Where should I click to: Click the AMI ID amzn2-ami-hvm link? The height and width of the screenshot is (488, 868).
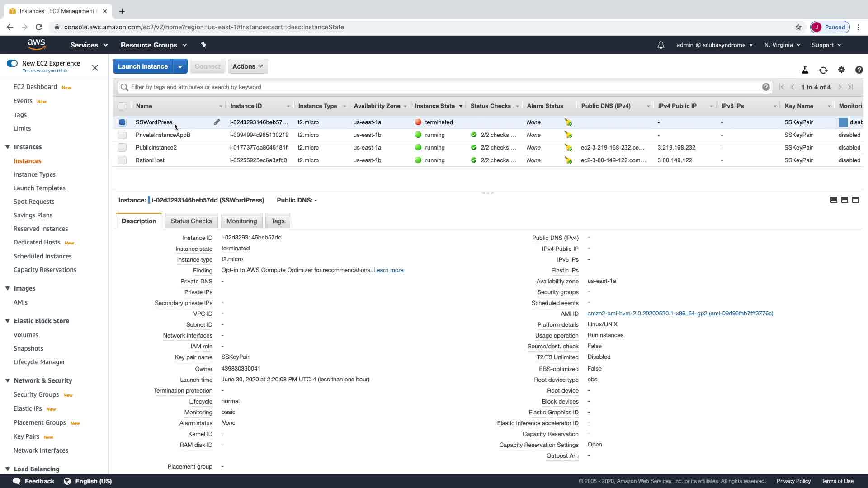point(680,314)
